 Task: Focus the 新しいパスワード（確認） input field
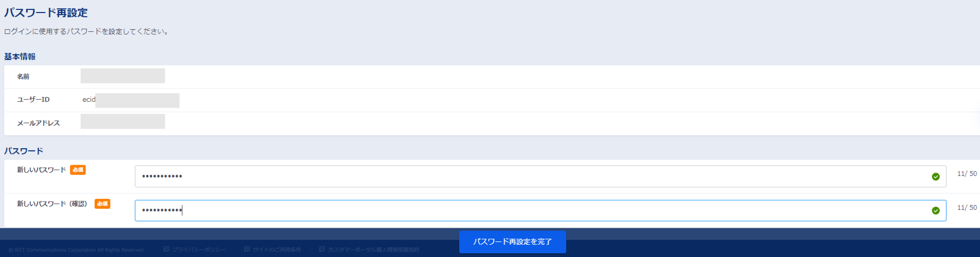533,211
